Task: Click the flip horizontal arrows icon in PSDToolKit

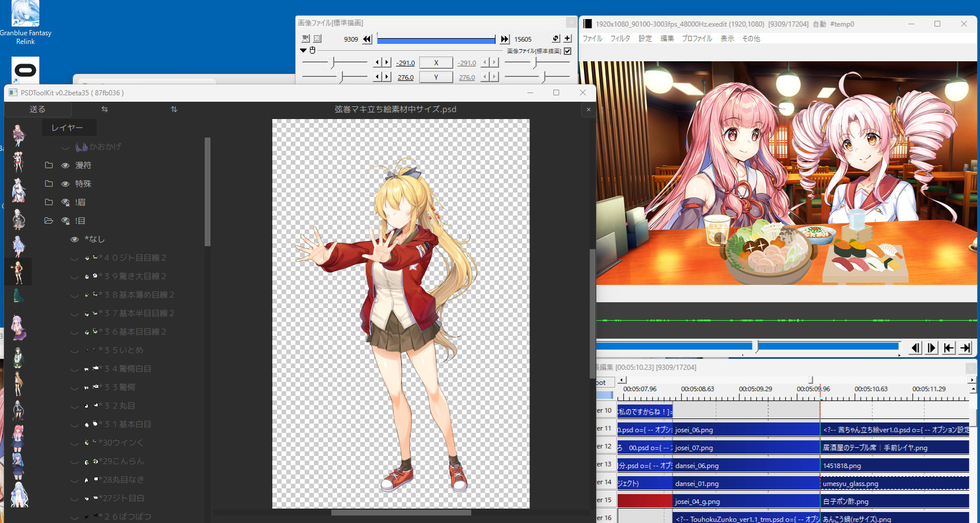Action: (x=105, y=109)
